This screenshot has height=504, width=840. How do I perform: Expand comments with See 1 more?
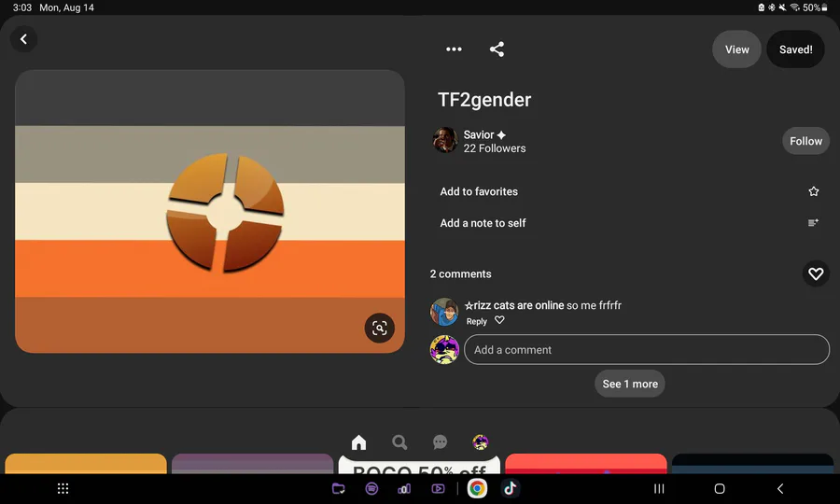point(629,384)
